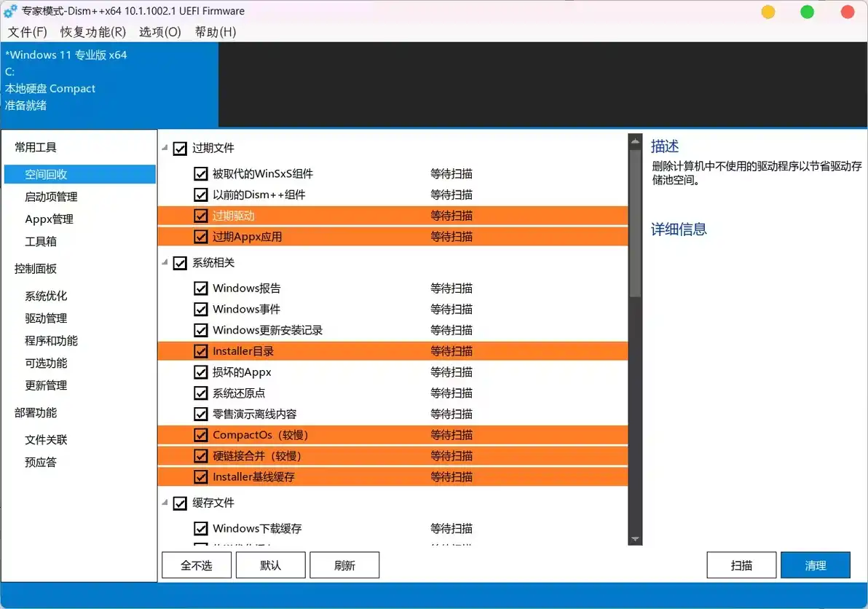
Task: Click the Dism++ gear icon in title bar
Action: 11,12
